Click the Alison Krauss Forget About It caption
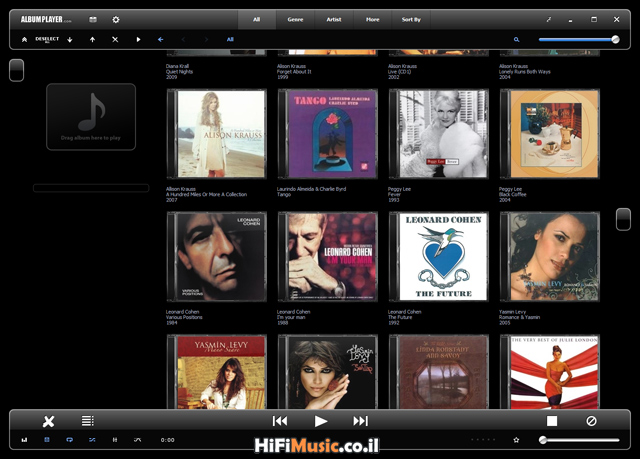Image resolution: width=640 pixels, height=459 pixels. [294, 71]
